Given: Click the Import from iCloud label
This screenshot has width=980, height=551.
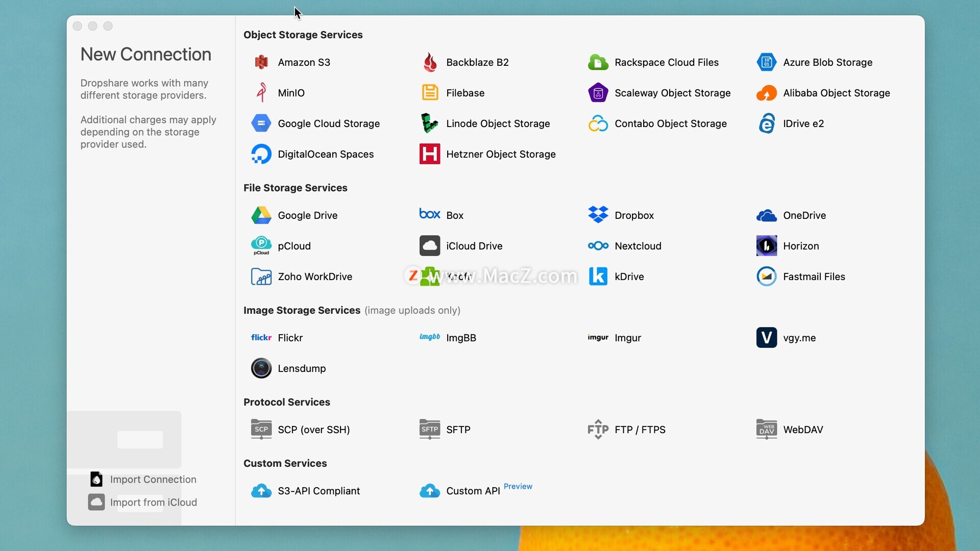Looking at the screenshot, I should pyautogui.click(x=154, y=503).
